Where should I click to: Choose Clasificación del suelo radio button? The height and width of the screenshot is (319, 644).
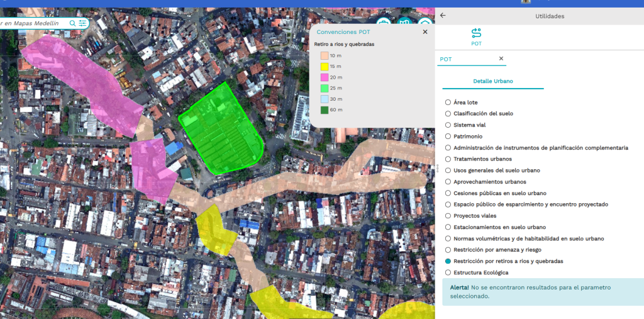click(x=448, y=113)
